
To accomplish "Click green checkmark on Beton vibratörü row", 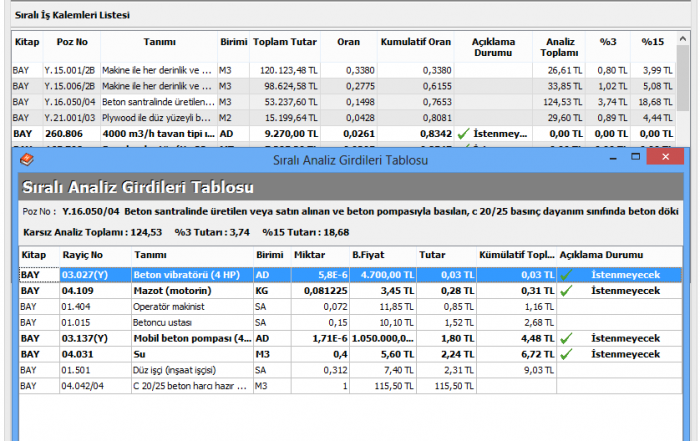I will pyautogui.click(x=566, y=274).
